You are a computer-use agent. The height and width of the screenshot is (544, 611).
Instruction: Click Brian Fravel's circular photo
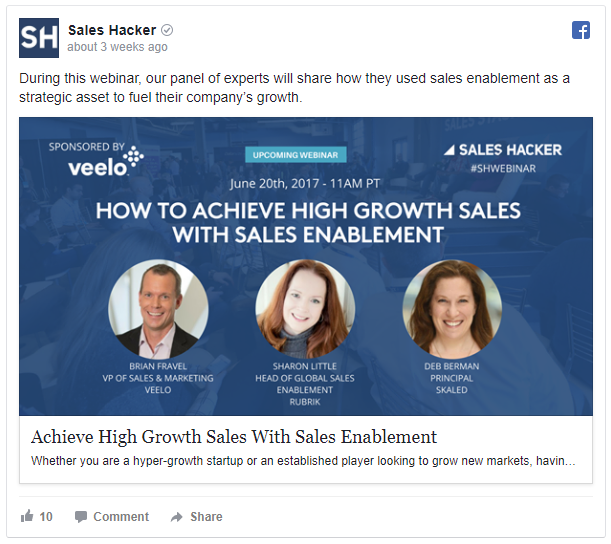158,309
